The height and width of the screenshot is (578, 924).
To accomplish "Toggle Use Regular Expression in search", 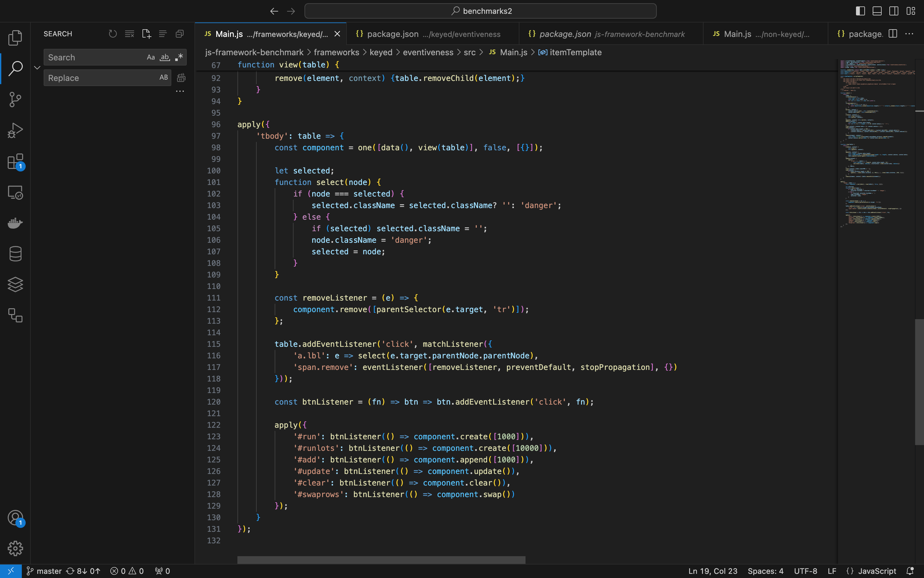I will click(x=179, y=57).
